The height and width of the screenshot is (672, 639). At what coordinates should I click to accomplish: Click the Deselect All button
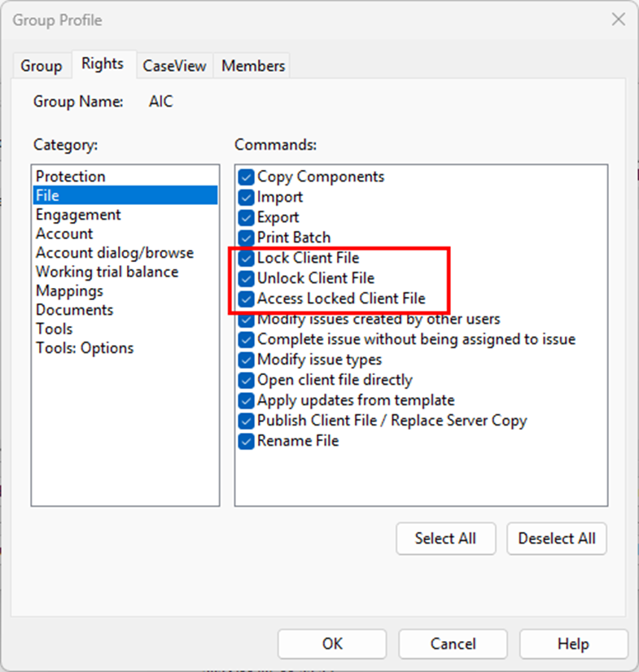557,539
